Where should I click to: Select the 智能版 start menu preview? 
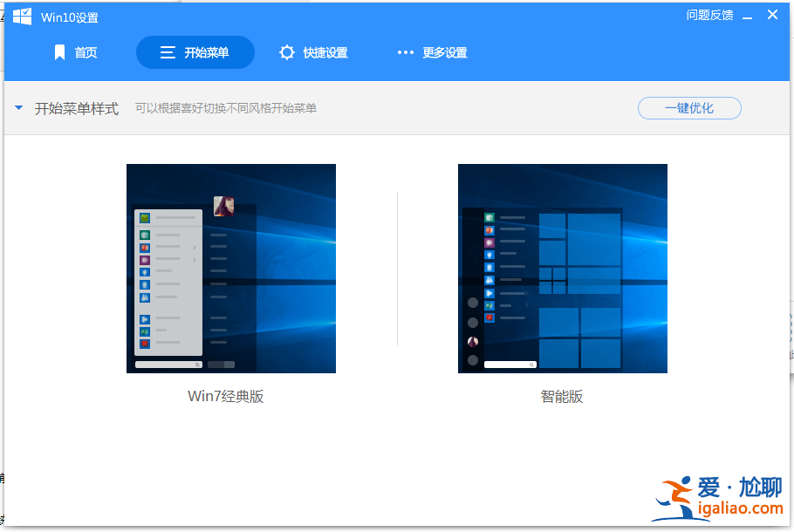point(562,268)
